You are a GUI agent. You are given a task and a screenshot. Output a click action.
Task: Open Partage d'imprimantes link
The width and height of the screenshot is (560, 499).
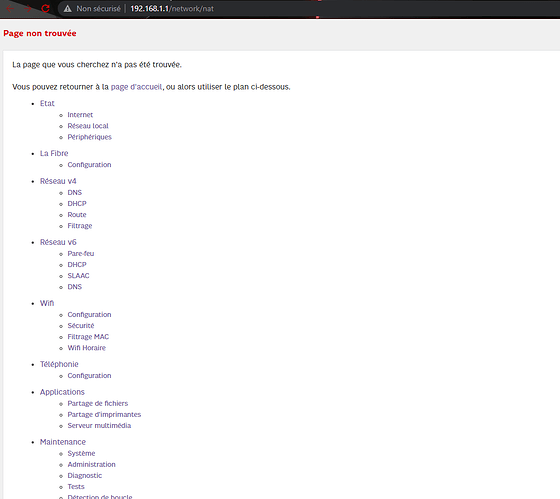(x=104, y=415)
